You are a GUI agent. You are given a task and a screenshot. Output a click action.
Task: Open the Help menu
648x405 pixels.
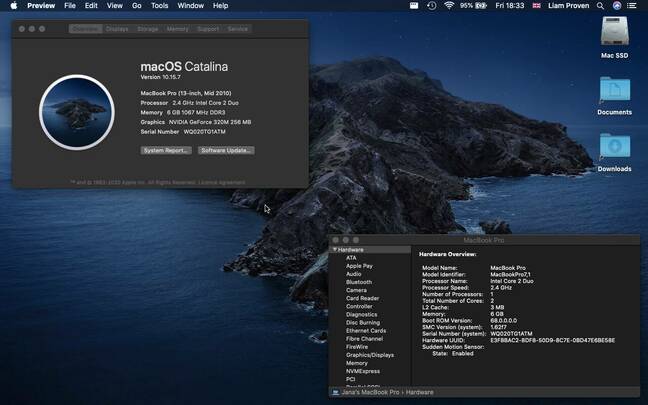pyautogui.click(x=220, y=6)
